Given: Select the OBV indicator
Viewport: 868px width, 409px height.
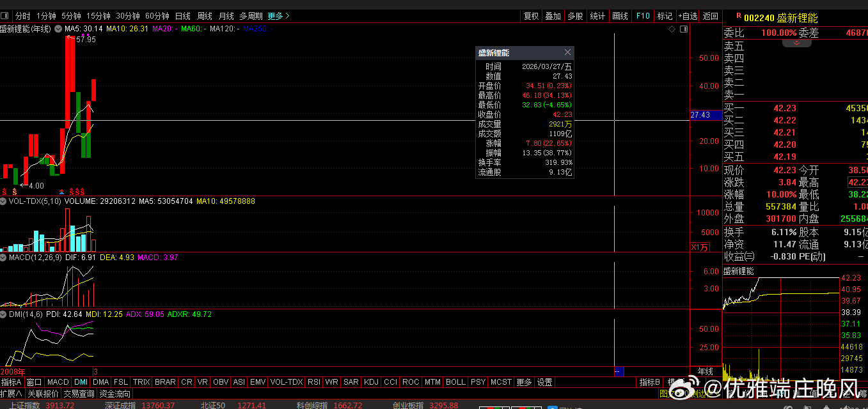Looking at the screenshot, I should click(x=221, y=382).
